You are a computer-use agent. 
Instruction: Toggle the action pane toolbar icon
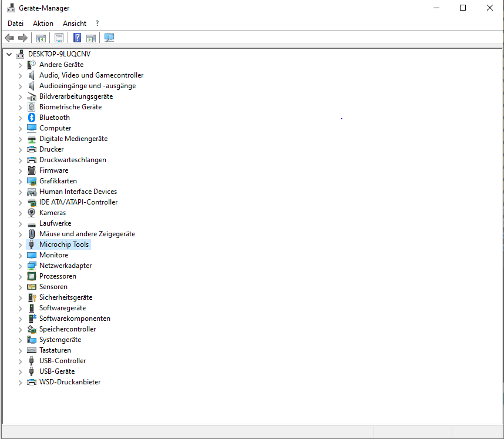91,38
